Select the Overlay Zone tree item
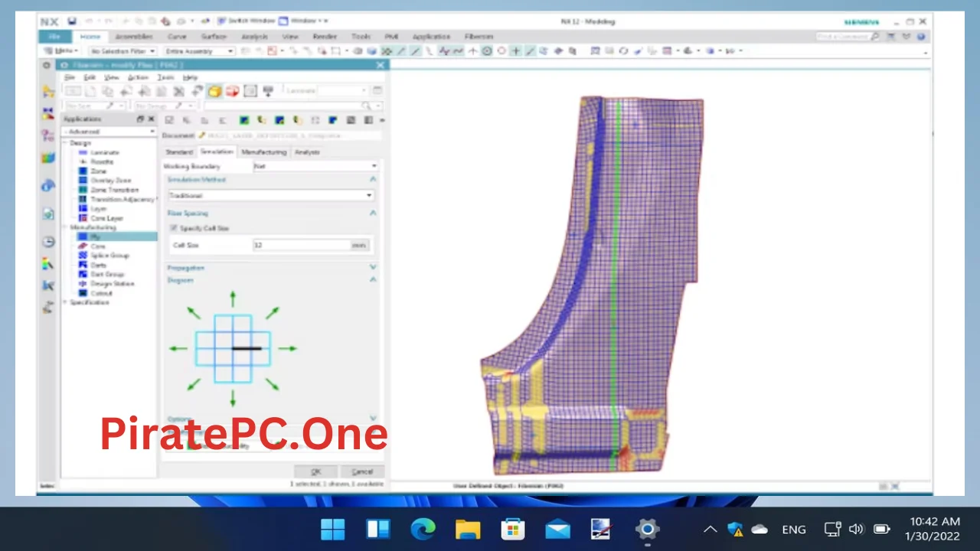980x551 pixels. click(x=111, y=181)
